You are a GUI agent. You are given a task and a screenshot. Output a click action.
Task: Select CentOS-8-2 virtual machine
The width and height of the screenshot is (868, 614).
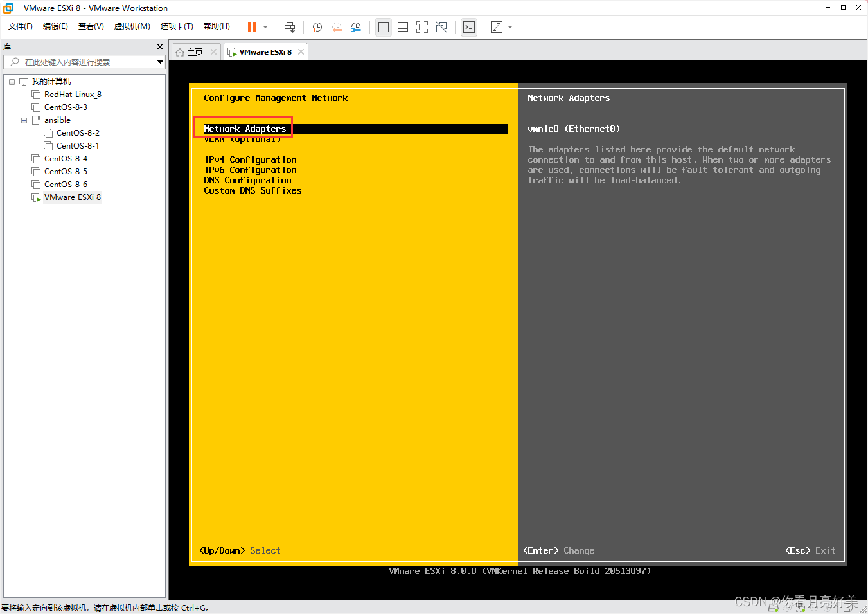pos(78,133)
